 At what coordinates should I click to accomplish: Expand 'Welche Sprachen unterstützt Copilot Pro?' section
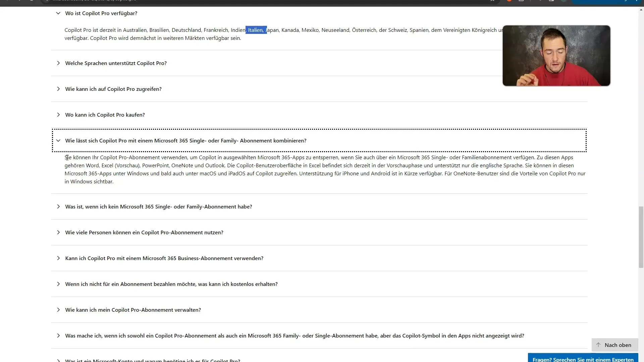(115, 63)
